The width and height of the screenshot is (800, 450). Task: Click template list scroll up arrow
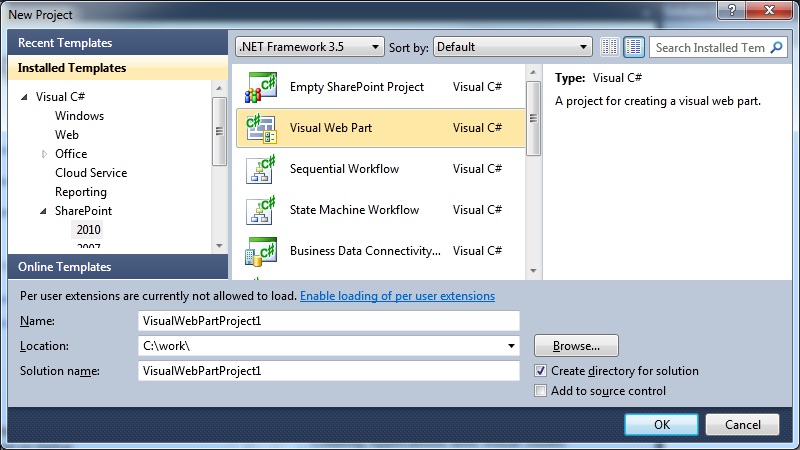coord(533,72)
